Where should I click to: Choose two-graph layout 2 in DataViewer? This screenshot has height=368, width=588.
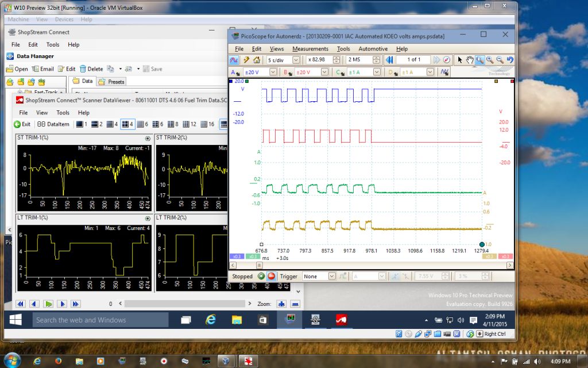[96, 124]
